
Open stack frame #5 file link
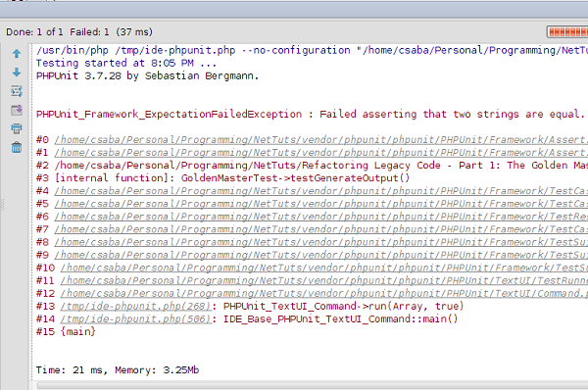(321, 204)
